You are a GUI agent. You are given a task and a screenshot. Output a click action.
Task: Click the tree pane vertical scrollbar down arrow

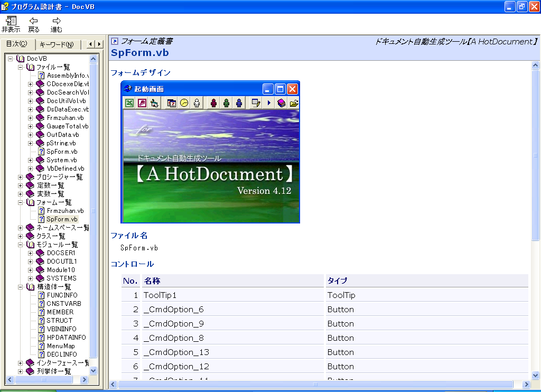[x=93, y=371]
